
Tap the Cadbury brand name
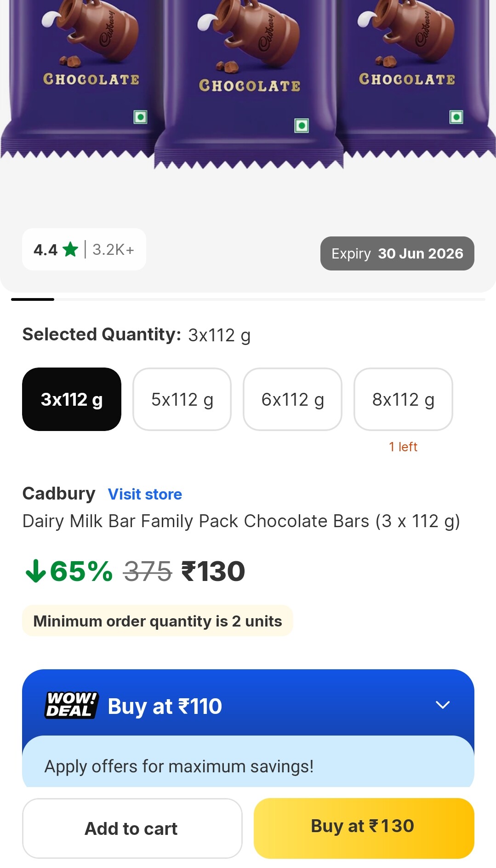59,494
